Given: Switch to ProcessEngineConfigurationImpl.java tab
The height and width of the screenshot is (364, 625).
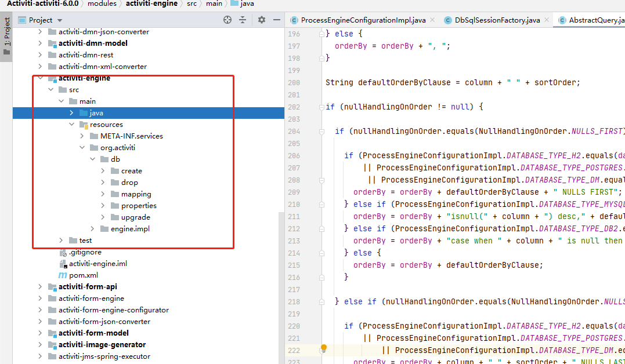Looking at the screenshot, I should tap(363, 20).
